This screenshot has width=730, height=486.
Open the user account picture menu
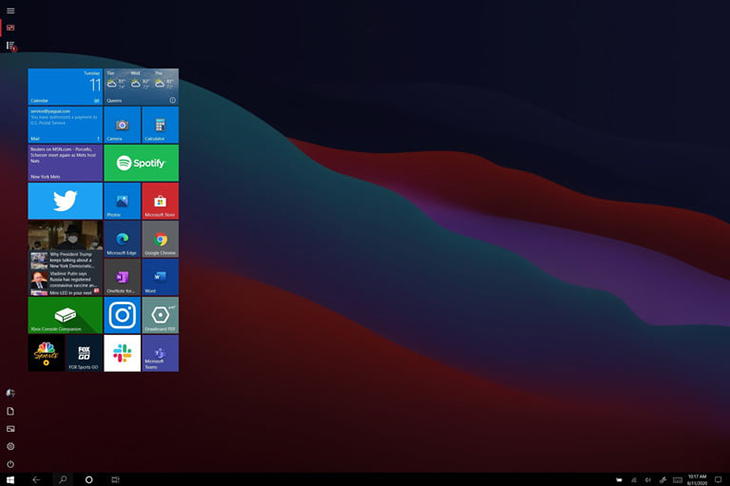pyautogui.click(x=10, y=393)
